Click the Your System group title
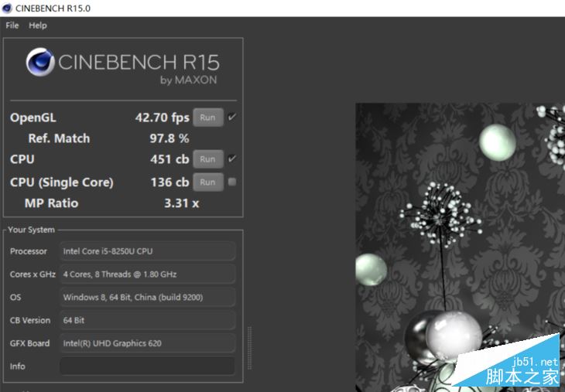Screen dimensions: 565x392 (x=32, y=230)
